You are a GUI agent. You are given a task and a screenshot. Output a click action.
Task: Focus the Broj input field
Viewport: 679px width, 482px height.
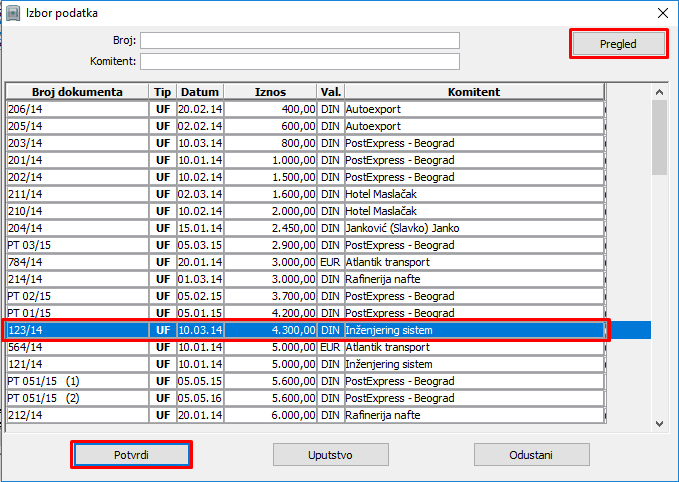pos(300,40)
